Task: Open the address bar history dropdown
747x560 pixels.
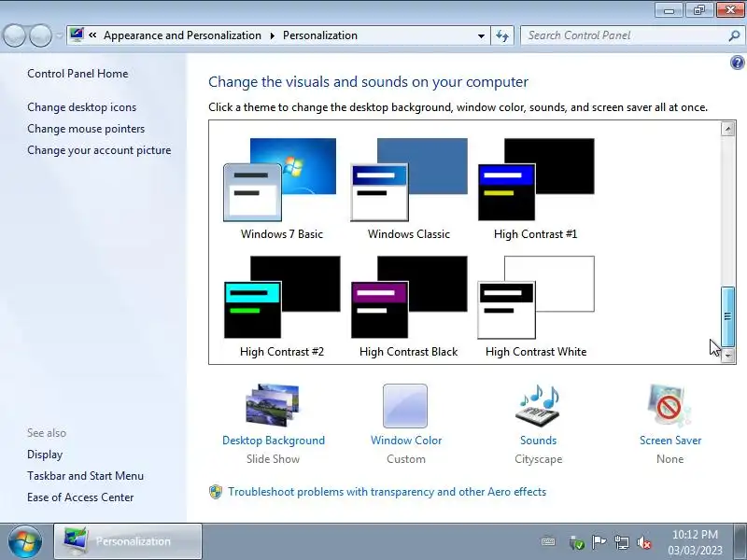Action: [481, 35]
